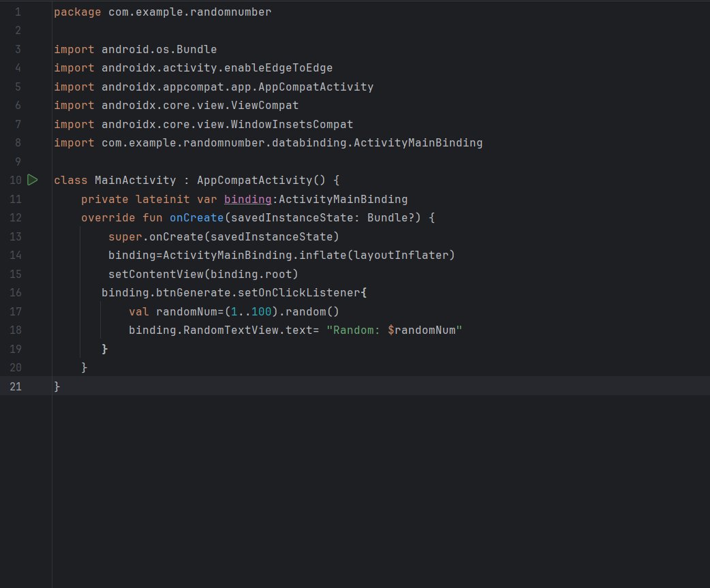Click 'btnGenerate' on line 16
Screen dimensions: 710x588
click(194, 293)
